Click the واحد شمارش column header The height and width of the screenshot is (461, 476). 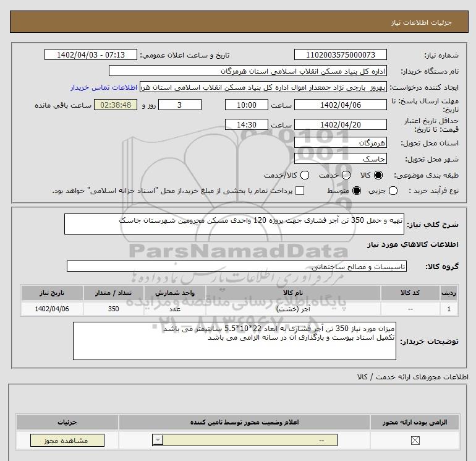175,293
